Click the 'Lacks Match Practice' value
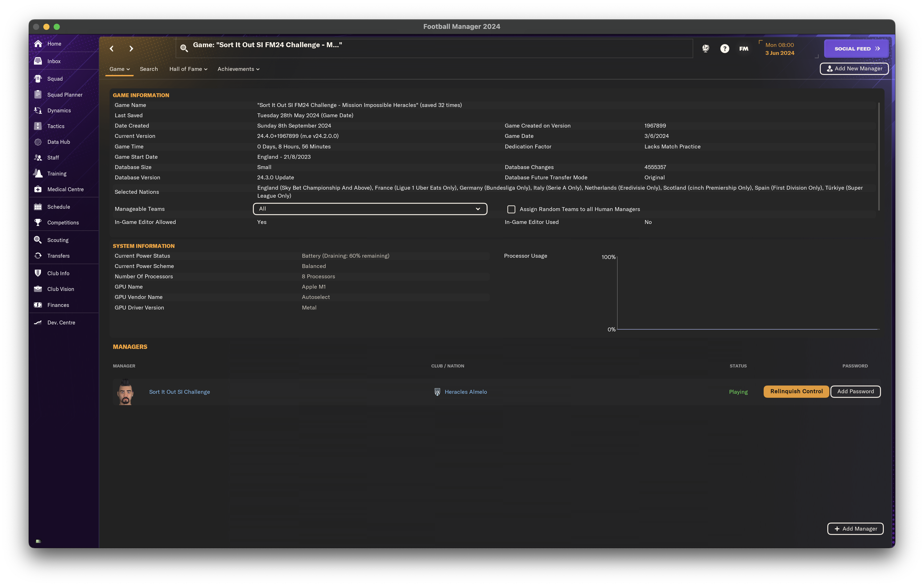 coord(672,146)
